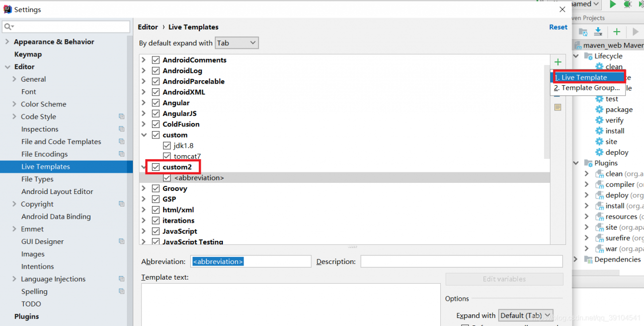644x326 pixels.
Task: Toggle the <abbreviation> template checkbox
Action: tap(167, 178)
